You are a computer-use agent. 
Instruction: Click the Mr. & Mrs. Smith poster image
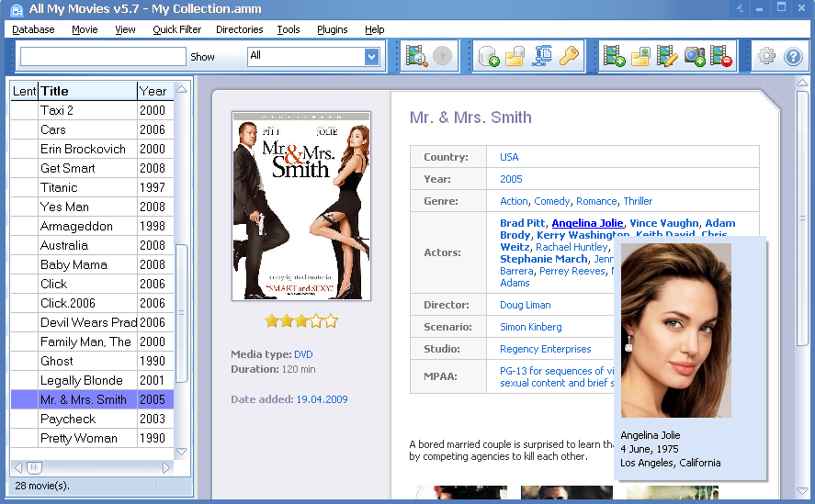pos(301,206)
